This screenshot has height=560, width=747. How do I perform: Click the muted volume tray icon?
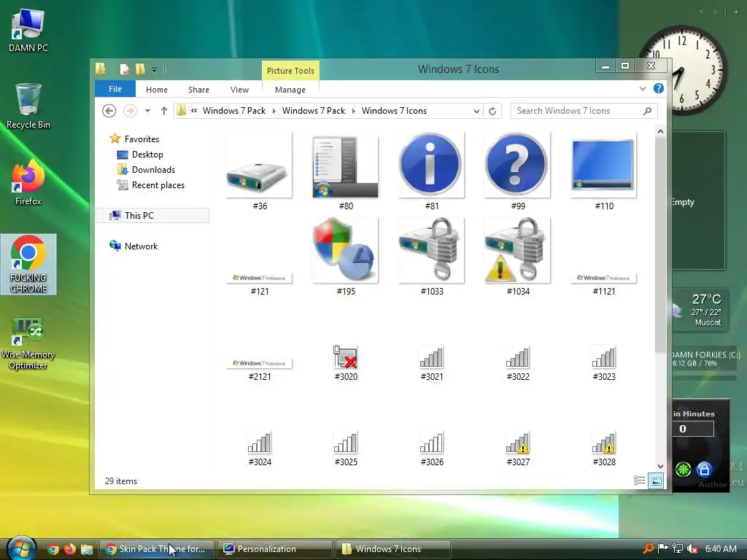coord(692,548)
